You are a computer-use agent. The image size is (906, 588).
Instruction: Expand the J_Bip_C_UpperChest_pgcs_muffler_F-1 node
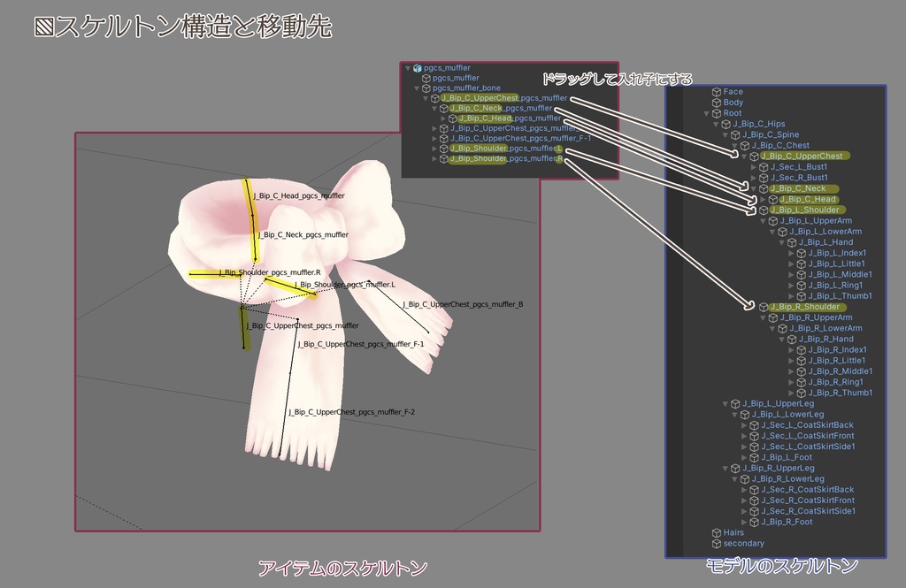point(434,139)
